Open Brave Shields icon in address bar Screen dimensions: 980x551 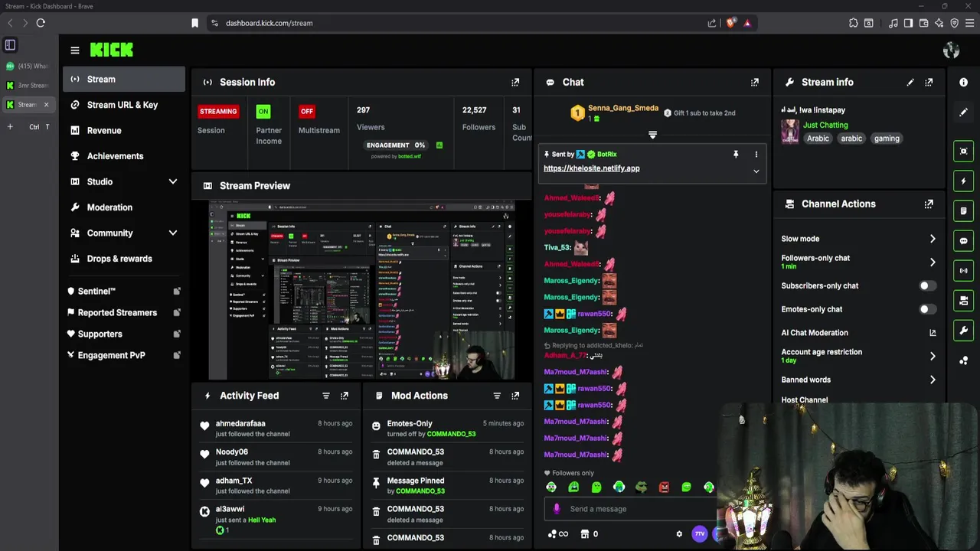click(x=730, y=23)
